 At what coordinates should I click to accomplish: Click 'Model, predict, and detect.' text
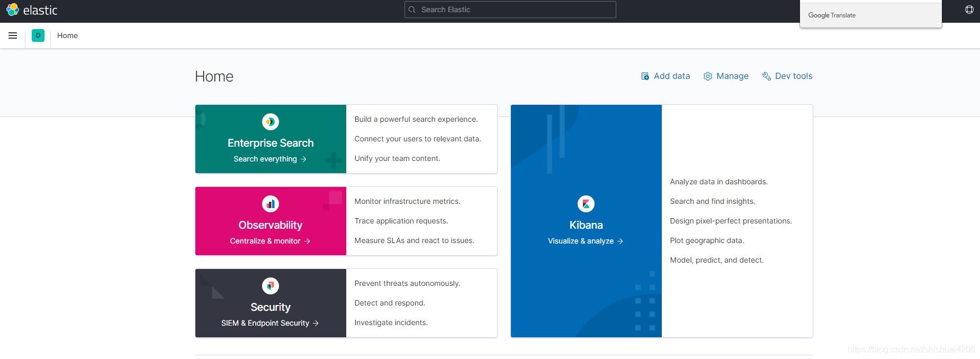pyautogui.click(x=717, y=260)
